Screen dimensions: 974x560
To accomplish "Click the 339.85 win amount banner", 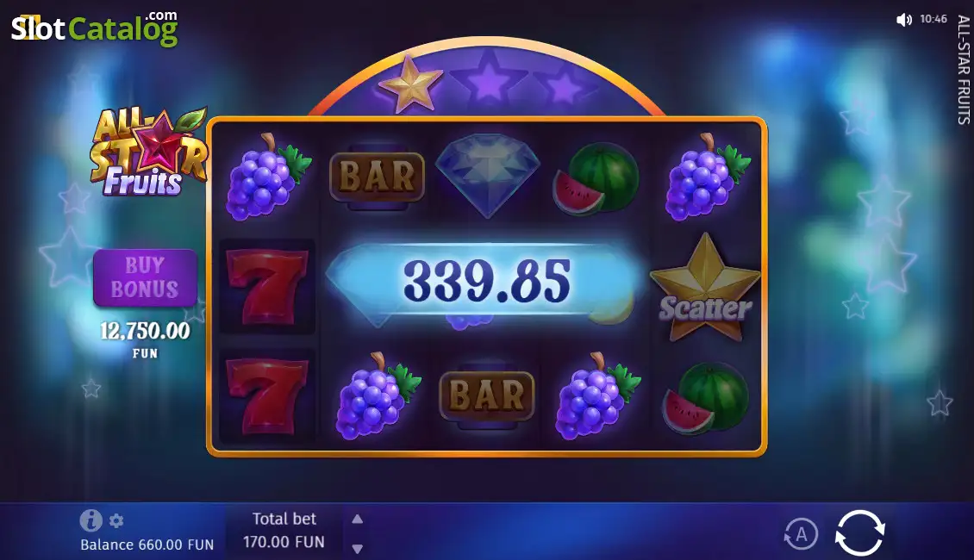I will pos(486,281).
